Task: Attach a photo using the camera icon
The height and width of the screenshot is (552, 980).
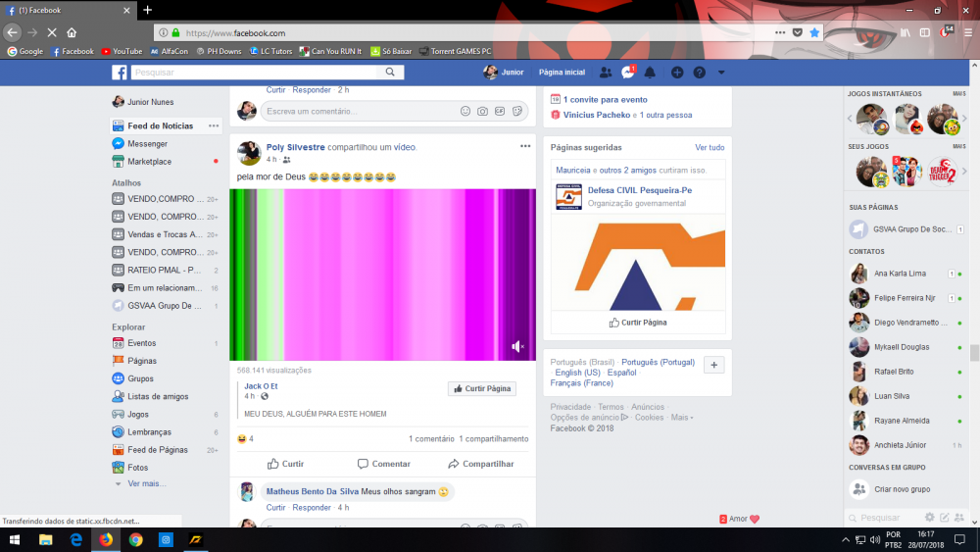Action: point(483,112)
